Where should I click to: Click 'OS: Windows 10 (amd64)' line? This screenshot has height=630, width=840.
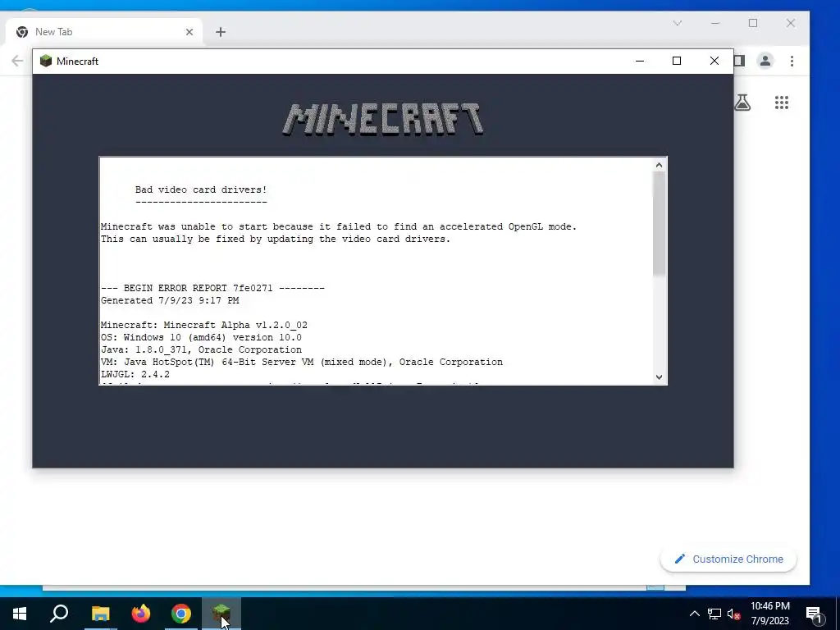[202, 337]
